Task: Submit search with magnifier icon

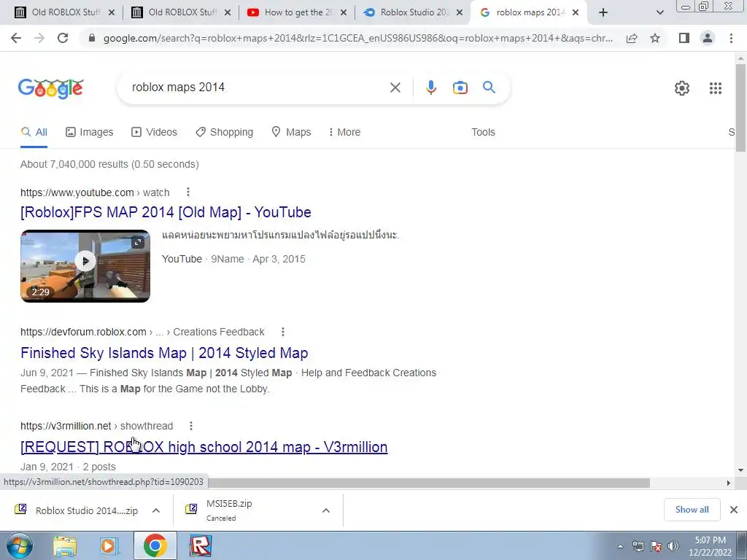Action: [489, 87]
